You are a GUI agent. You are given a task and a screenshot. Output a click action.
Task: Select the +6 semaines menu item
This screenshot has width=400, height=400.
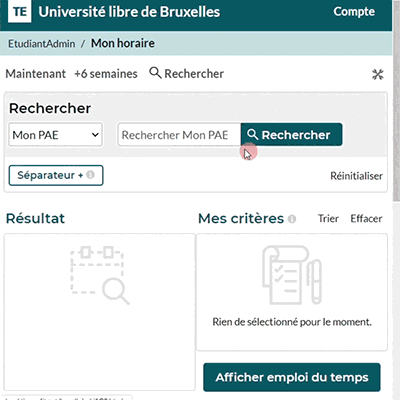(x=106, y=74)
